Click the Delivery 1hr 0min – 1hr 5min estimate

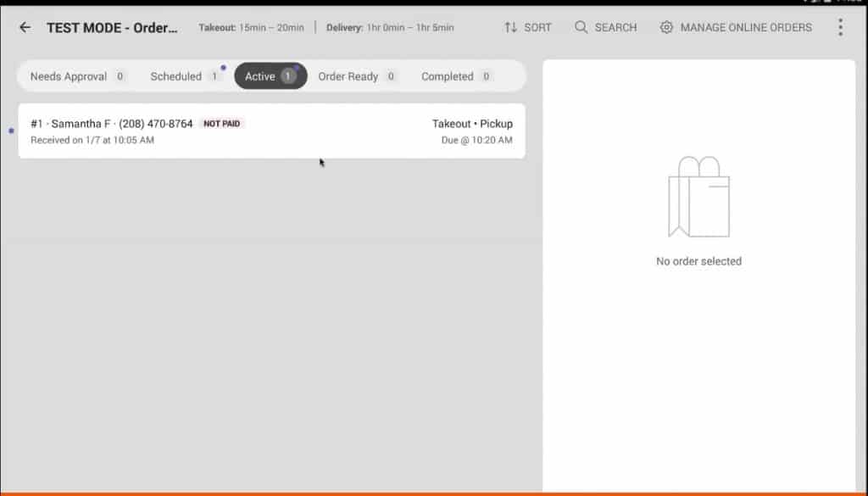tap(390, 27)
